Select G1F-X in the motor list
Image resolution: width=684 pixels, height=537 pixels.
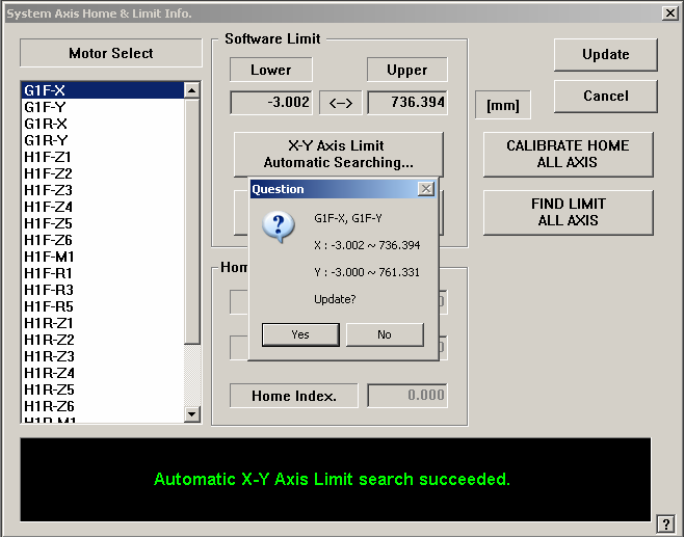103,90
